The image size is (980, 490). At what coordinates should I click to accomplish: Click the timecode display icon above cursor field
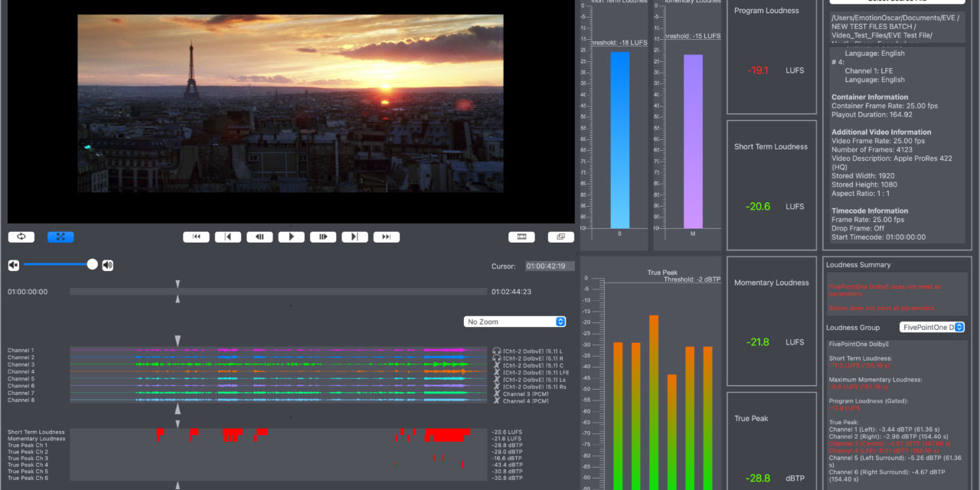click(521, 237)
